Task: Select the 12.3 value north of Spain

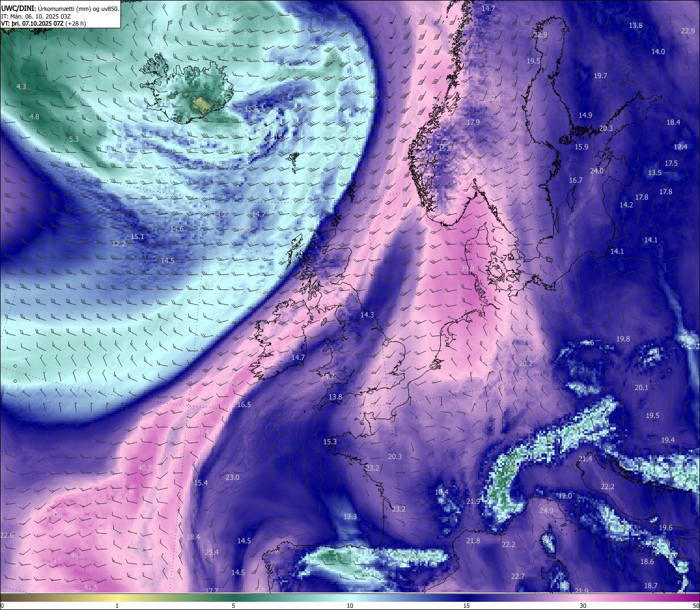Action: pyautogui.click(x=350, y=516)
